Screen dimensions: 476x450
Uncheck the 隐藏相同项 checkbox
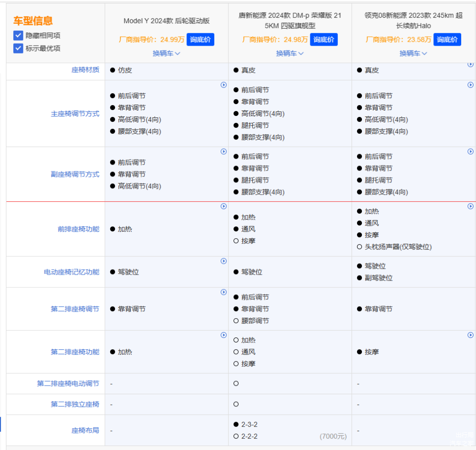pyautogui.click(x=18, y=36)
